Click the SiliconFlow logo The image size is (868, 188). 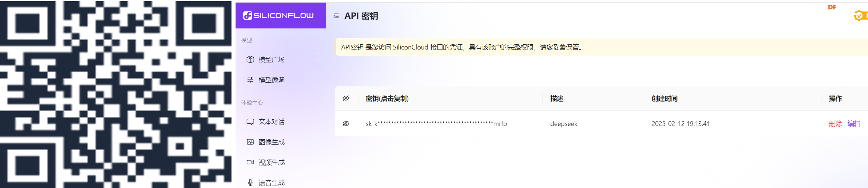pos(278,16)
